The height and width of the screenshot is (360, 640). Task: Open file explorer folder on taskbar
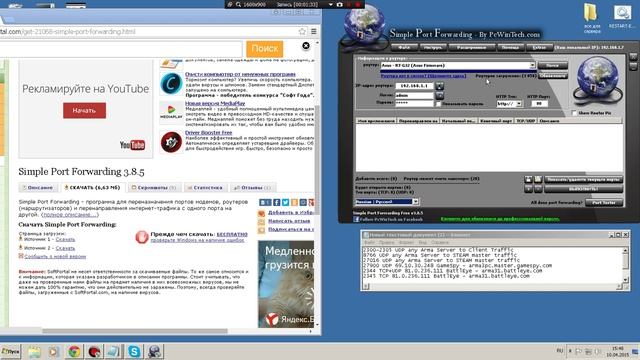tap(34, 351)
